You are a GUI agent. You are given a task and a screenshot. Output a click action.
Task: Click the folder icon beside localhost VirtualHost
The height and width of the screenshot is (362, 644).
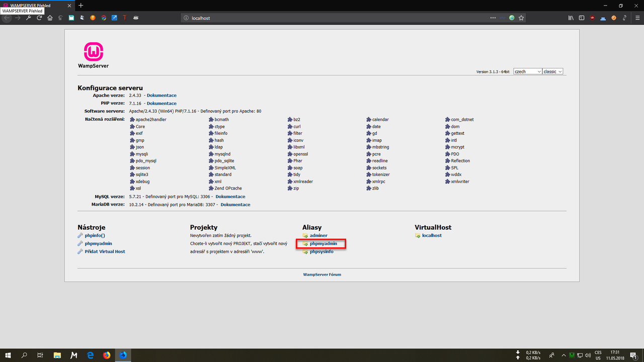(x=418, y=235)
